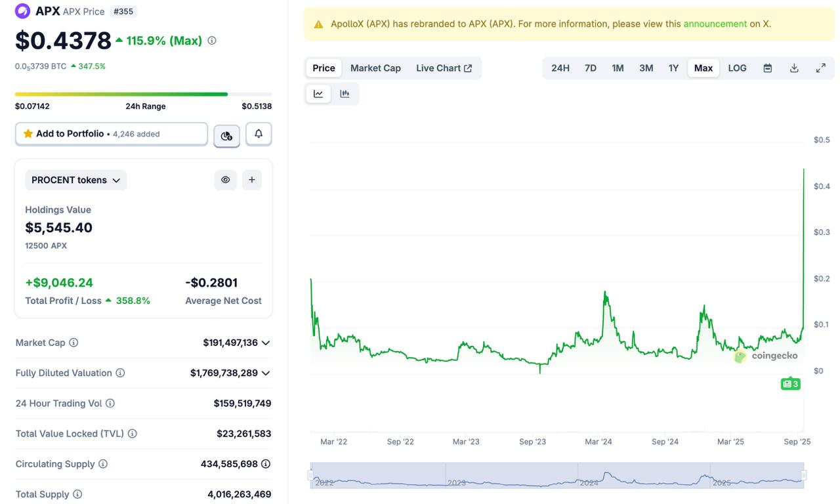This screenshot has height=504, width=840.
Task: Show Market Cap info tooltip icon
Action: [73, 343]
